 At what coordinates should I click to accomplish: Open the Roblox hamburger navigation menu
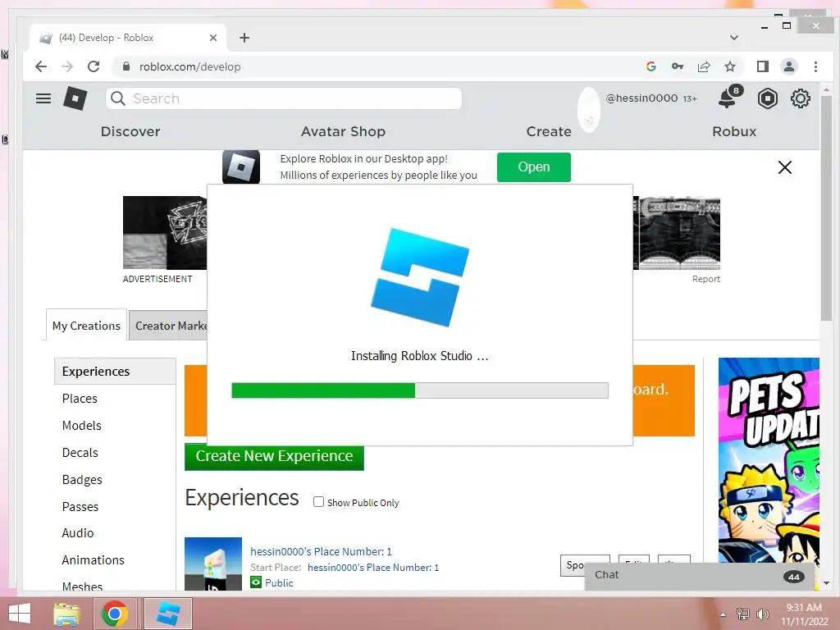[43, 98]
